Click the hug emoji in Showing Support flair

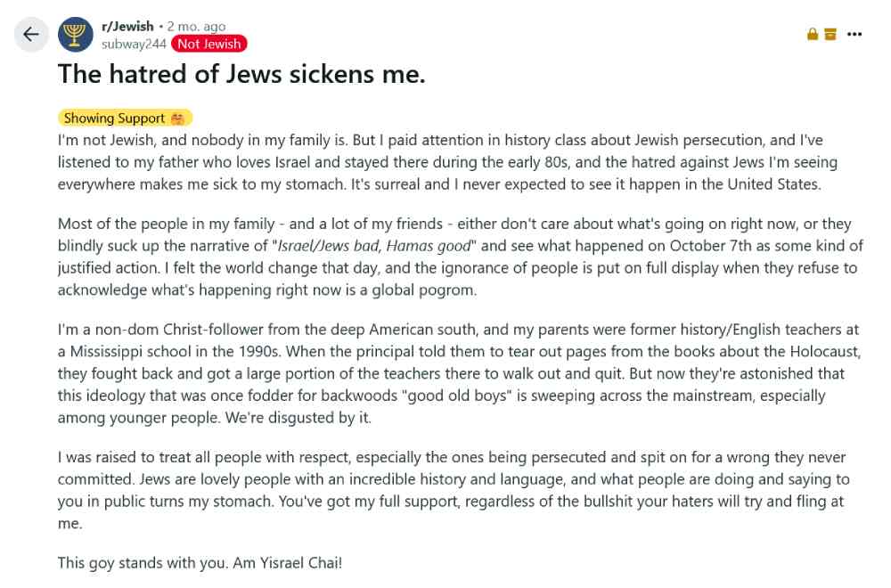tap(177, 118)
